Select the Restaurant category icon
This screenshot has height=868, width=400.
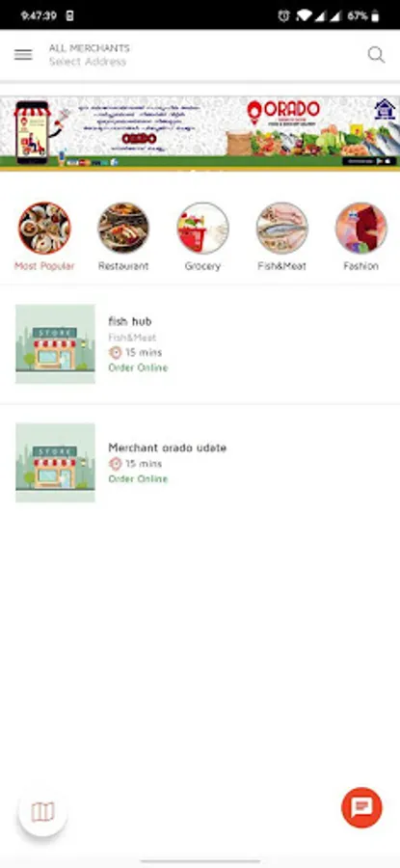(x=123, y=228)
